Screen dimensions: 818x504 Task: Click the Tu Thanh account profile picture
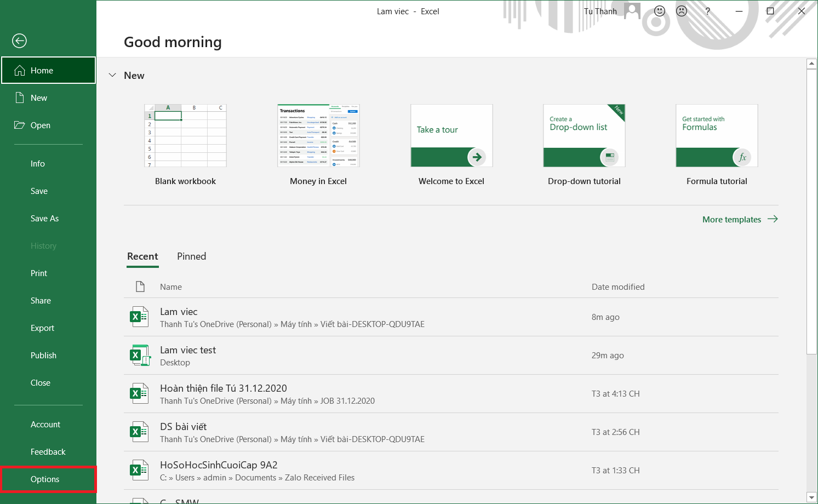click(x=632, y=11)
